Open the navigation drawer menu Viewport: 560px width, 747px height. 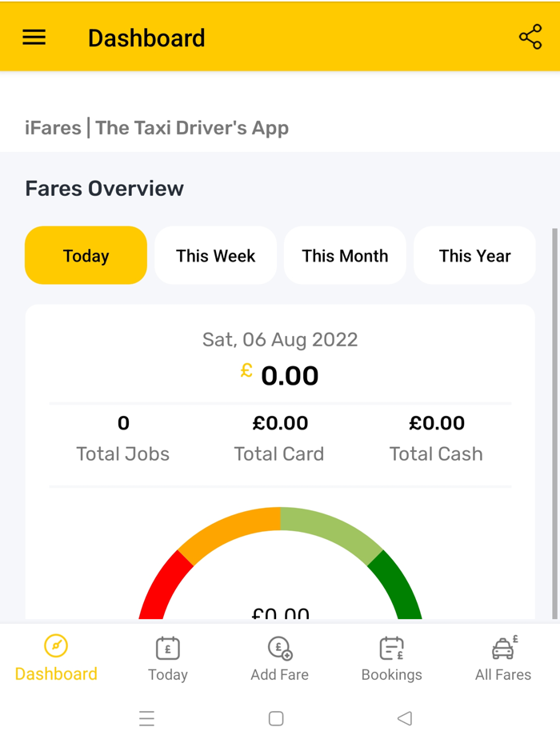click(x=34, y=36)
